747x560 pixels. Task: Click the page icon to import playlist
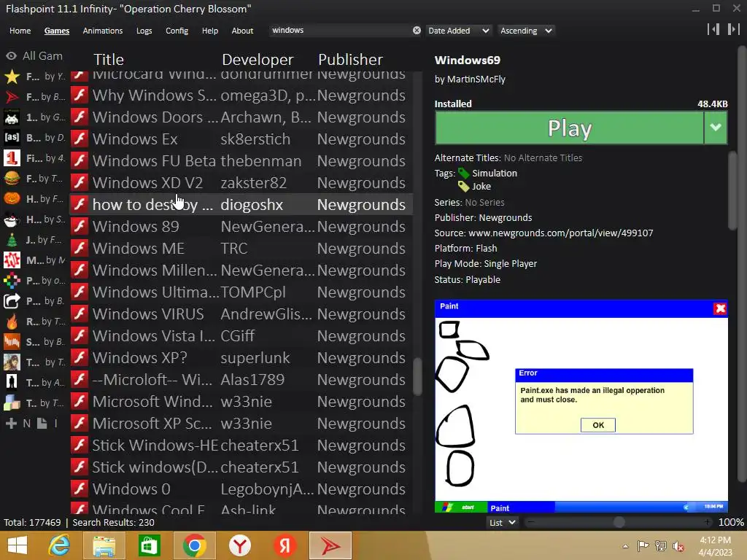[x=42, y=423]
